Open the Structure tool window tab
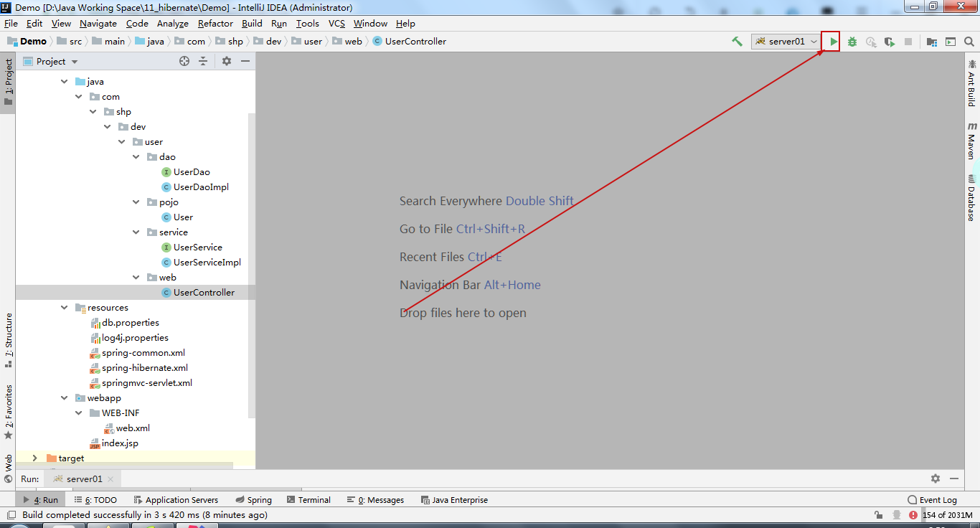Screen dimensions: 980x528 9,340
